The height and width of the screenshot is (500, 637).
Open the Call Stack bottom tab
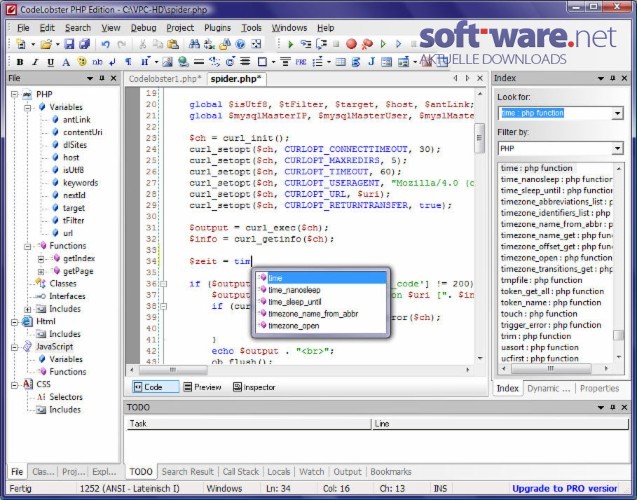coord(240,472)
